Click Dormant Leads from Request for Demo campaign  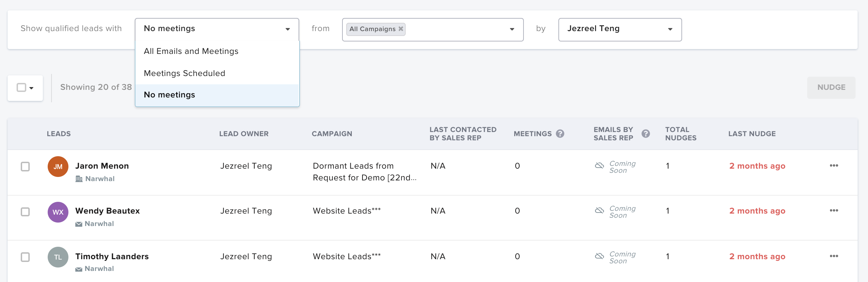pyautogui.click(x=365, y=172)
